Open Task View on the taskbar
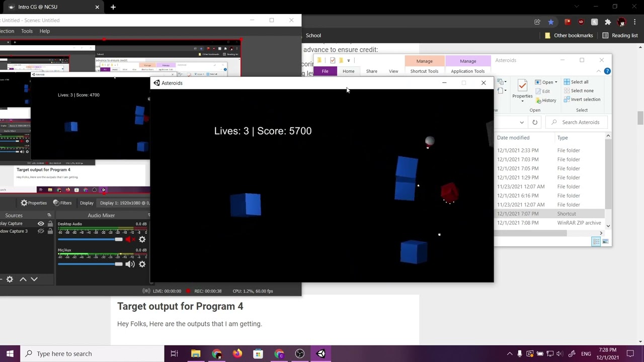Viewport: 644px width, 362px height. 175,353
